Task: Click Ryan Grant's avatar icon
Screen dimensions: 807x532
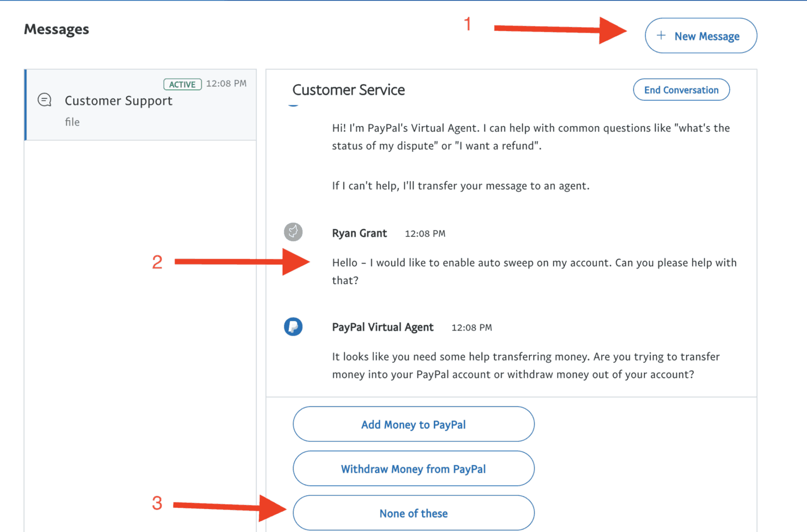Action: pos(293,232)
